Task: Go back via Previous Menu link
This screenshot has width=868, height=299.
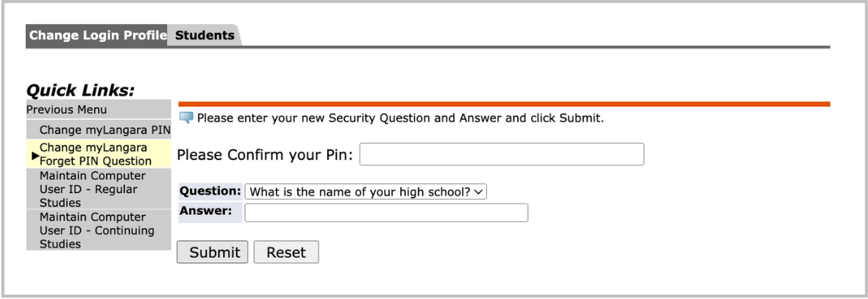Action: click(x=66, y=110)
